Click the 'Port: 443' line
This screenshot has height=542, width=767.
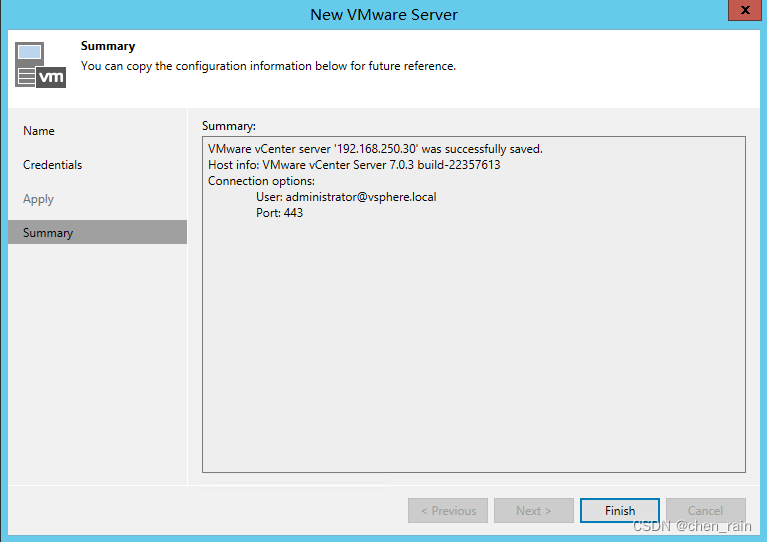click(279, 213)
